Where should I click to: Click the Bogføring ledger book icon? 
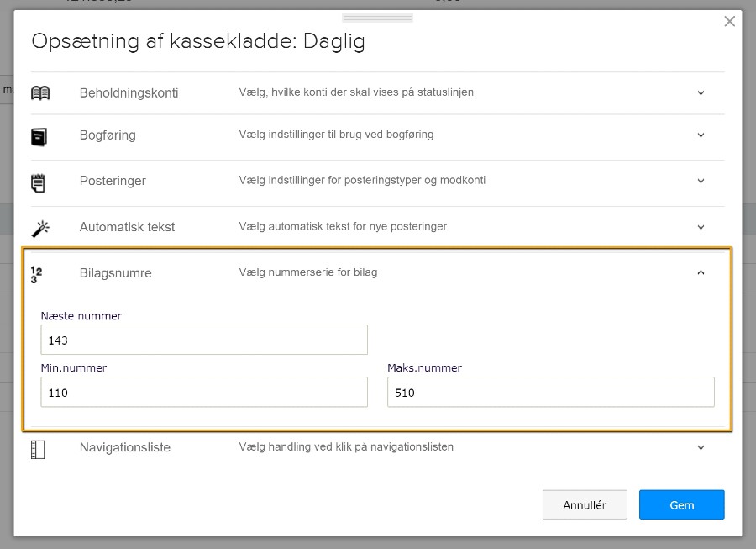tap(39, 137)
